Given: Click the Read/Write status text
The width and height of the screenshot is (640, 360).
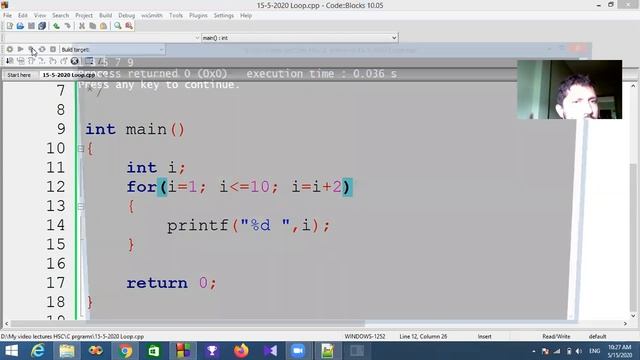Looking at the screenshot, I should [x=556, y=336].
